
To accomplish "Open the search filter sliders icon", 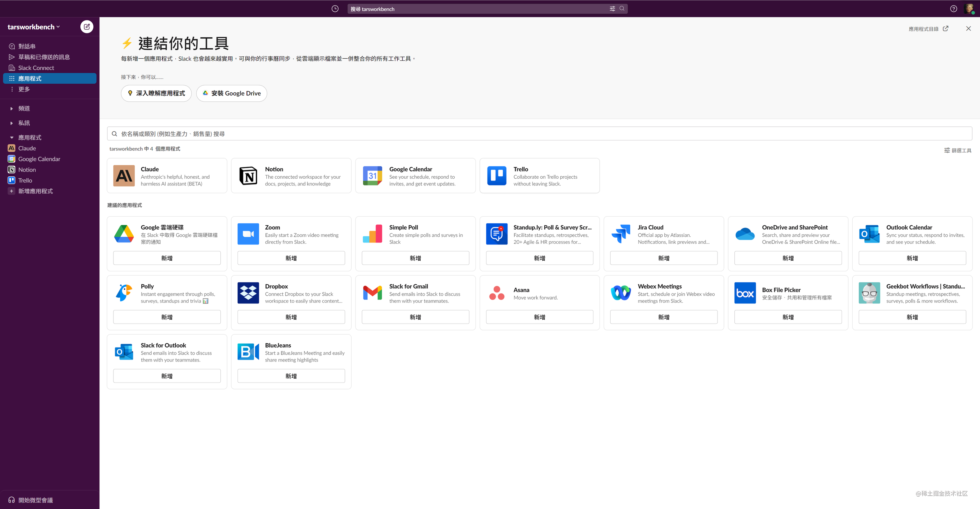I will coord(612,9).
